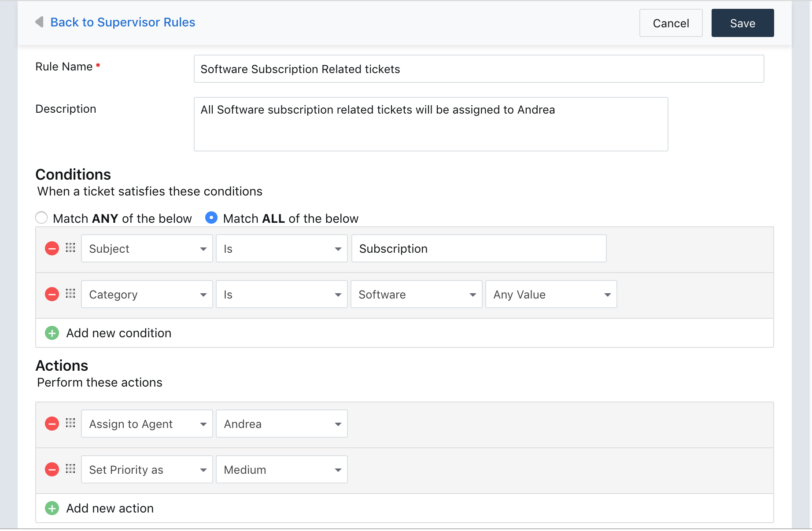Screen dimensions: 812x531
Task: Grab the drag handle on Category row
Action: click(70, 294)
